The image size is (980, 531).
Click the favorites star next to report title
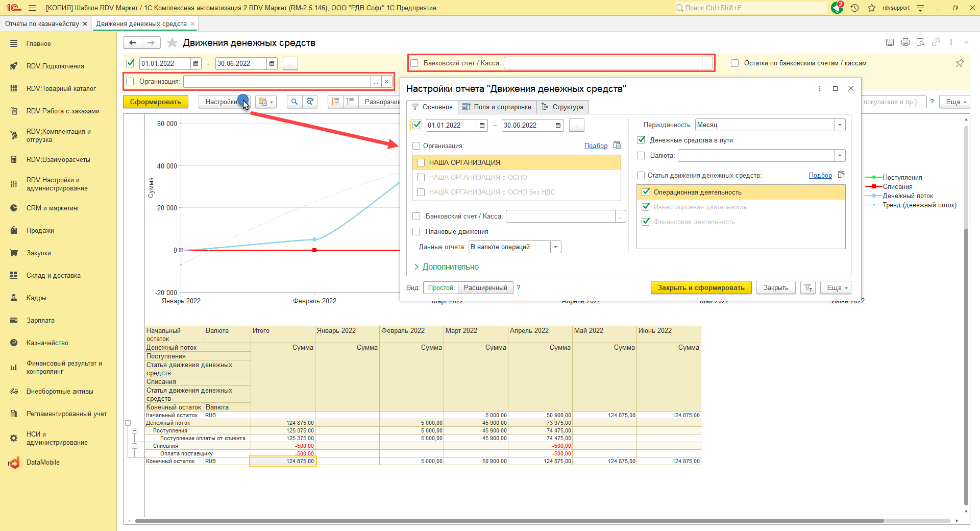click(173, 43)
